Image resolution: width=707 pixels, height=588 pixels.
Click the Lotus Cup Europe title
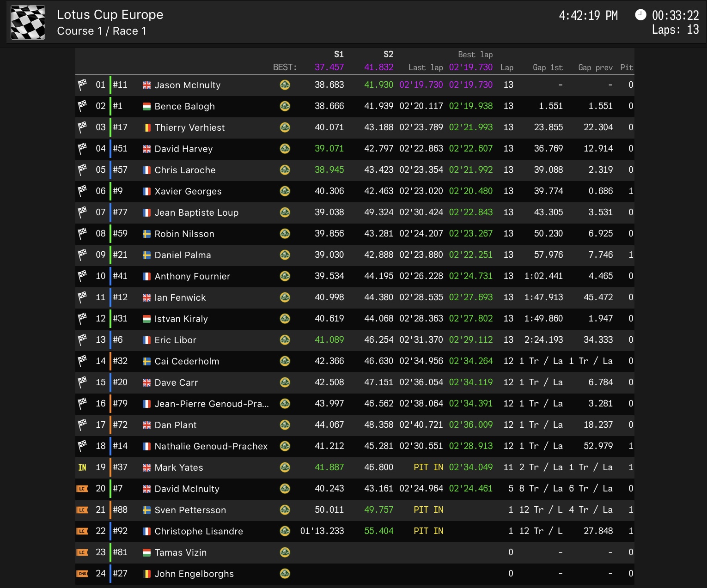click(110, 15)
